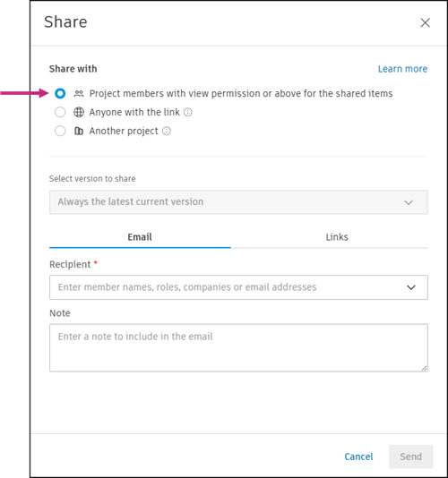Expand version dropdown using its chevron
This screenshot has height=478, width=448.
click(x=409, y=202)
